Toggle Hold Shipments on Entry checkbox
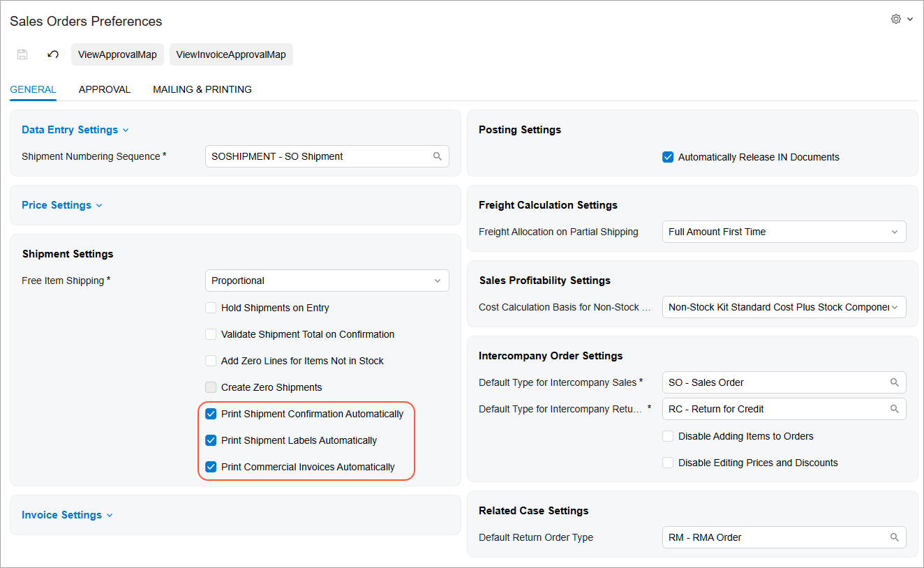 click(211, 308)
